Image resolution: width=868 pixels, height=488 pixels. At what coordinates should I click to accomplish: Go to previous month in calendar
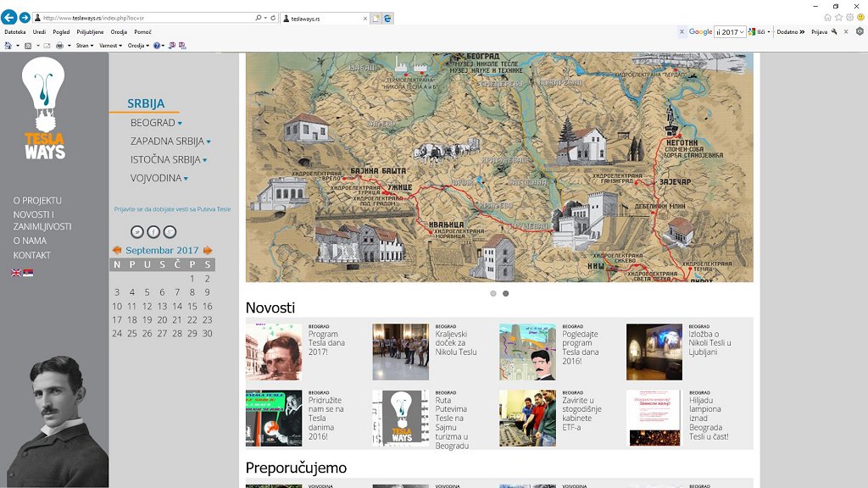tap(117, 251)
